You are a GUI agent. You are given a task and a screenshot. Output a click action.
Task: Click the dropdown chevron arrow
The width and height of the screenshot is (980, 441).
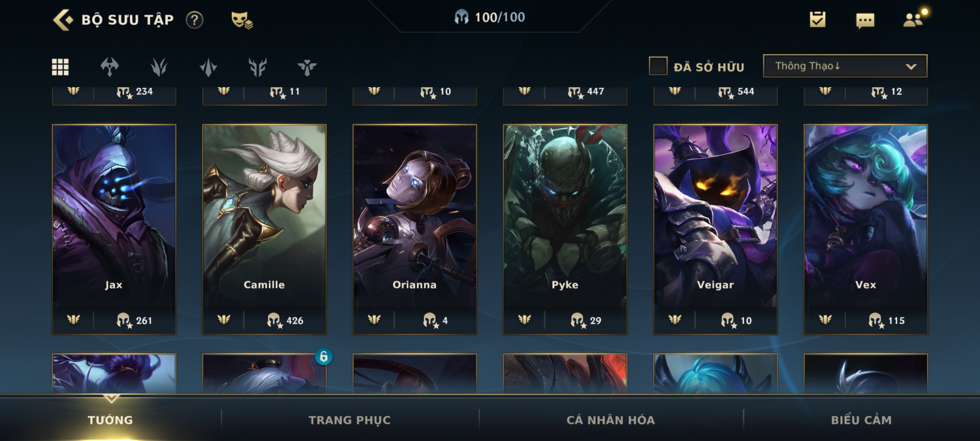[x=911, y=67]
